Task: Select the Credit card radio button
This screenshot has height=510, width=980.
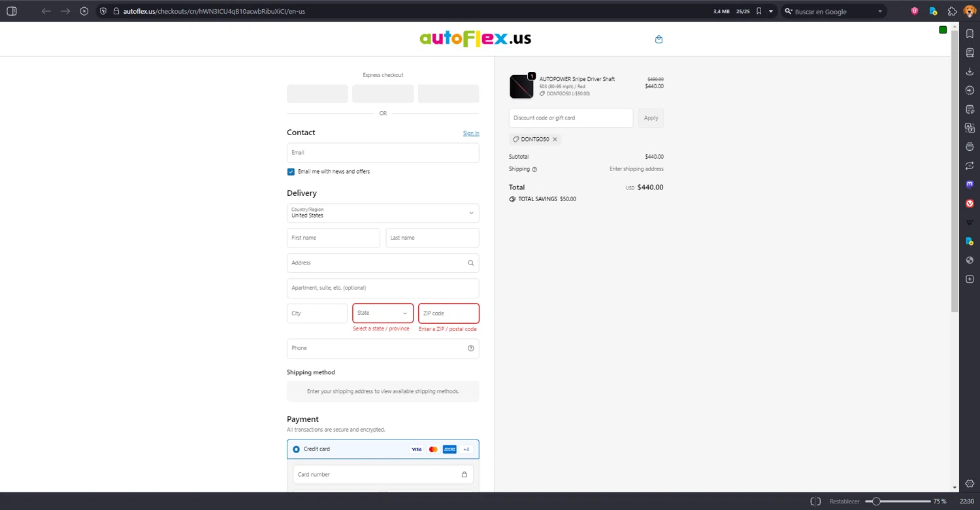Action: (296, 449)
